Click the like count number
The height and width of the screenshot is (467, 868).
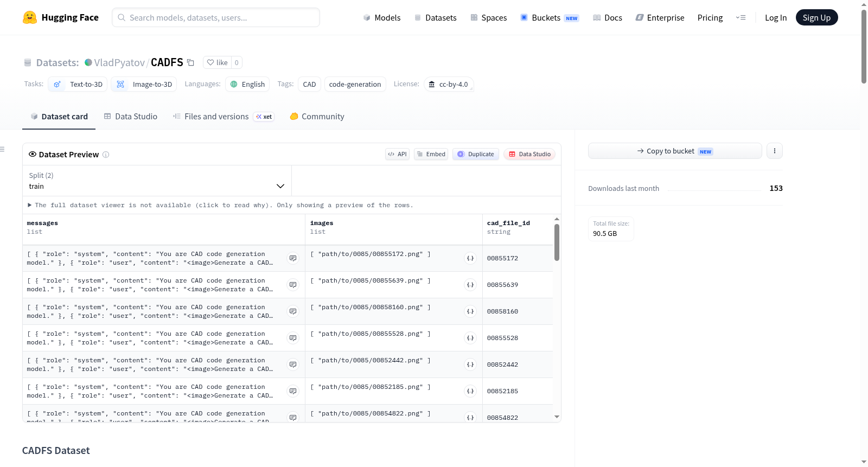(237, 62)
